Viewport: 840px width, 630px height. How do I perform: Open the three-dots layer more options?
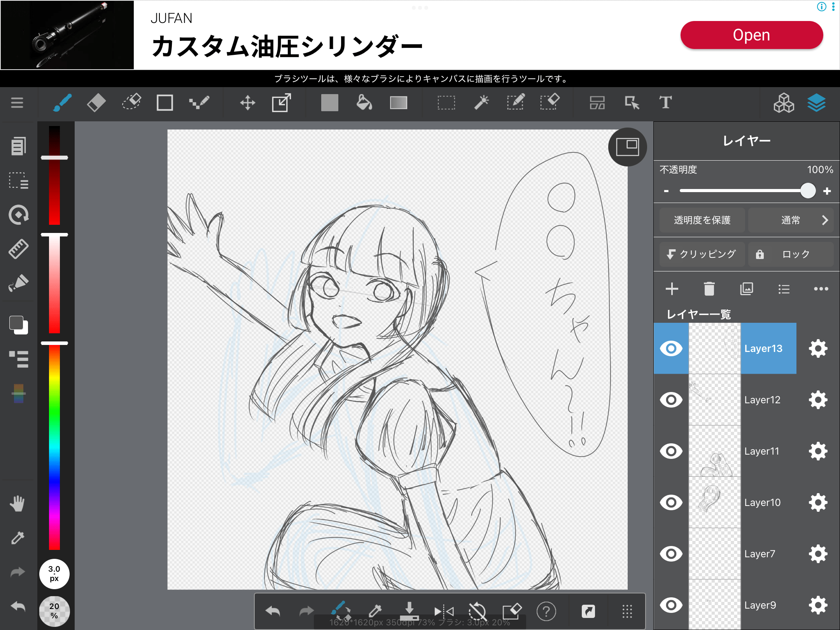(x=821, y=289)
